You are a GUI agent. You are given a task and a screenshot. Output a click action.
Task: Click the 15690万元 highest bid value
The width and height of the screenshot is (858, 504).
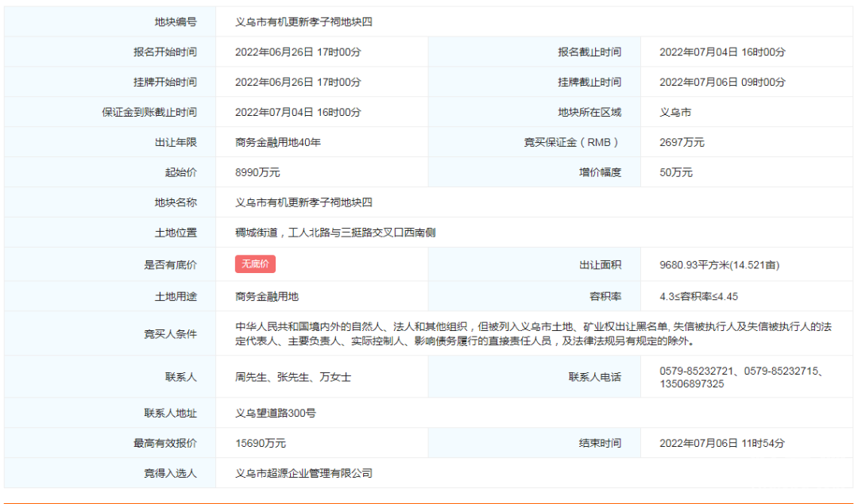coord(261,444)
